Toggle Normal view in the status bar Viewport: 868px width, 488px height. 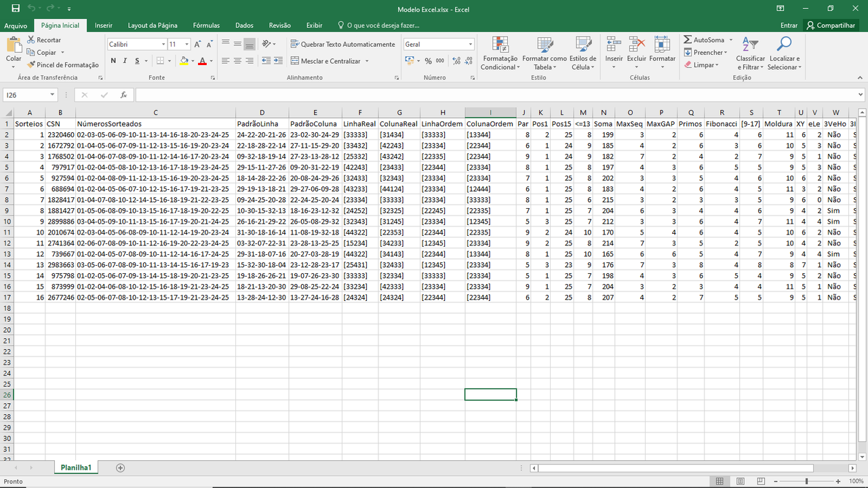click(x=720, y=481)
